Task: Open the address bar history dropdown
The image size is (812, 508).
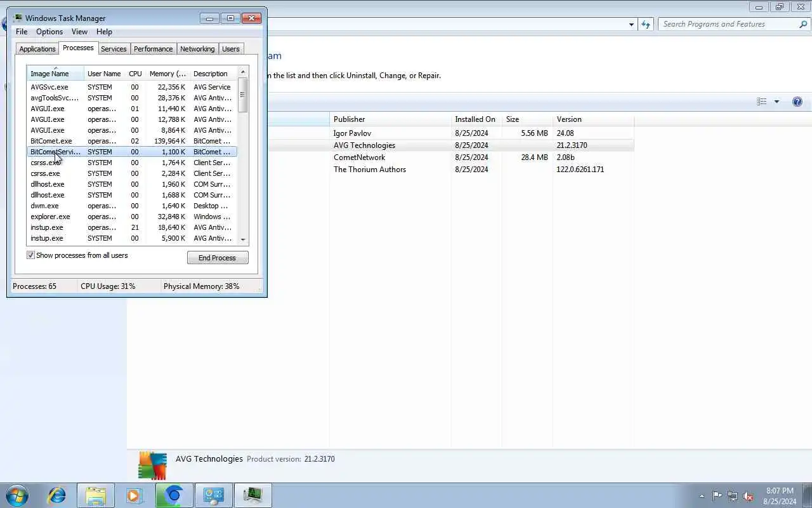Action: [631, 24]
